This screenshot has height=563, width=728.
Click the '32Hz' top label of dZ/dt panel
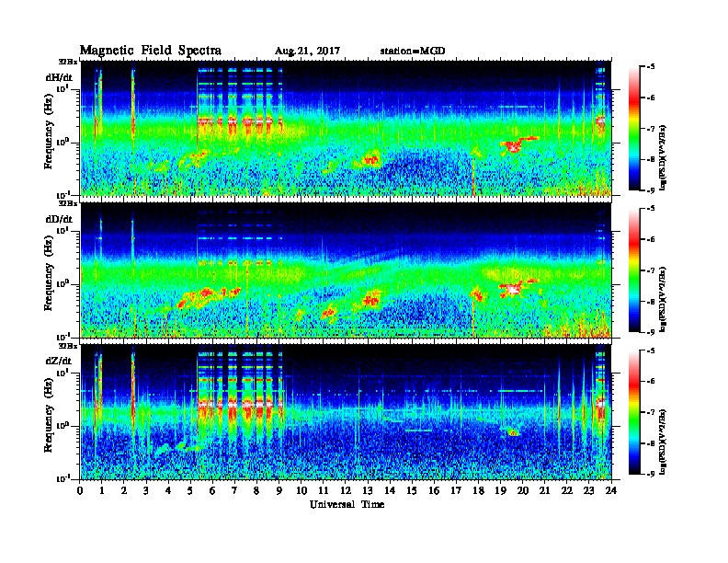tap(68, 346)
